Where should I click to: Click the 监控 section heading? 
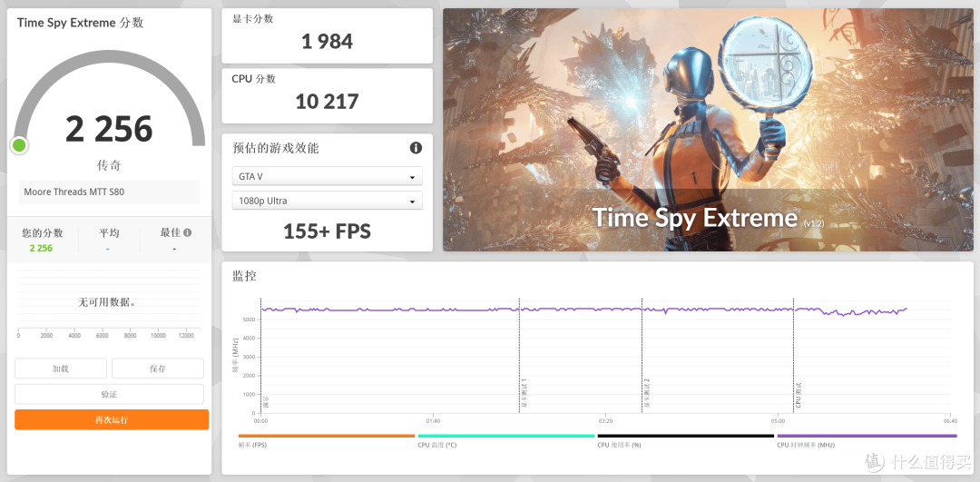click(x=244, y=276)
